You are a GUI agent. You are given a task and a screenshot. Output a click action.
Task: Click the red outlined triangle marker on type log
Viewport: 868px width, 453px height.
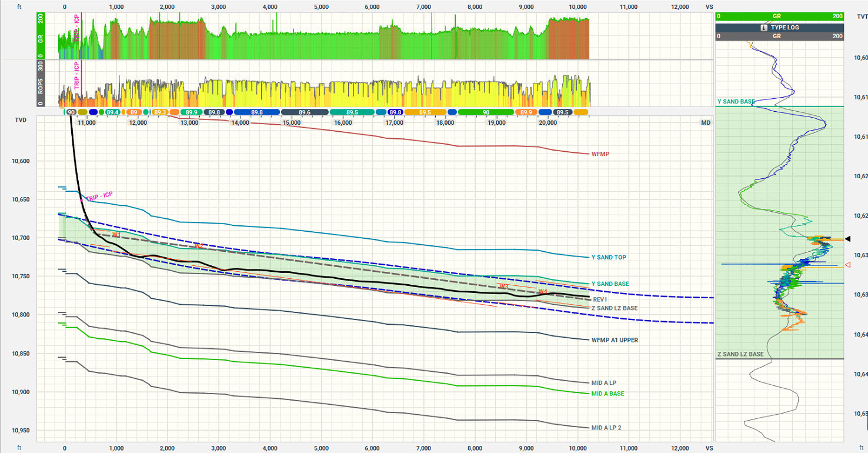847,265
